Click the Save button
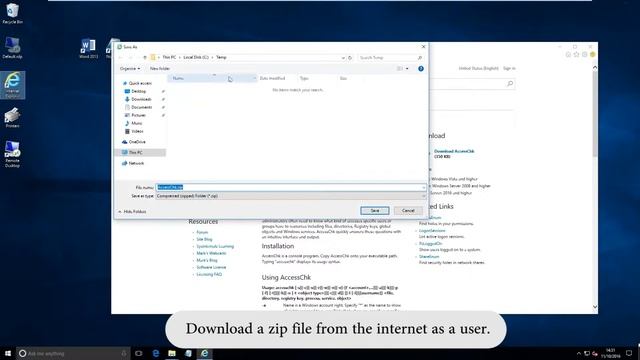The height and width of the screenshot is (360, 640). click(375, 211)
